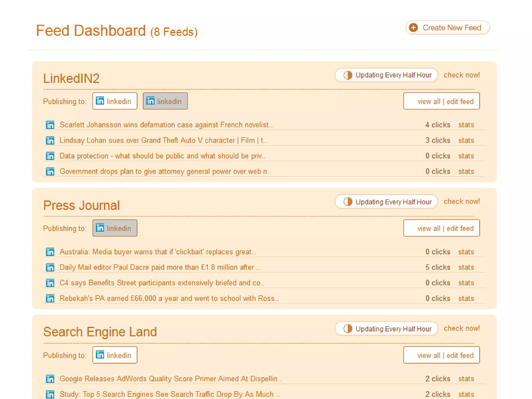Open the Updating Every Half Hour selector for Search Engine Land
This screenshot has width=532, height=399.
(x=386, y=329)
